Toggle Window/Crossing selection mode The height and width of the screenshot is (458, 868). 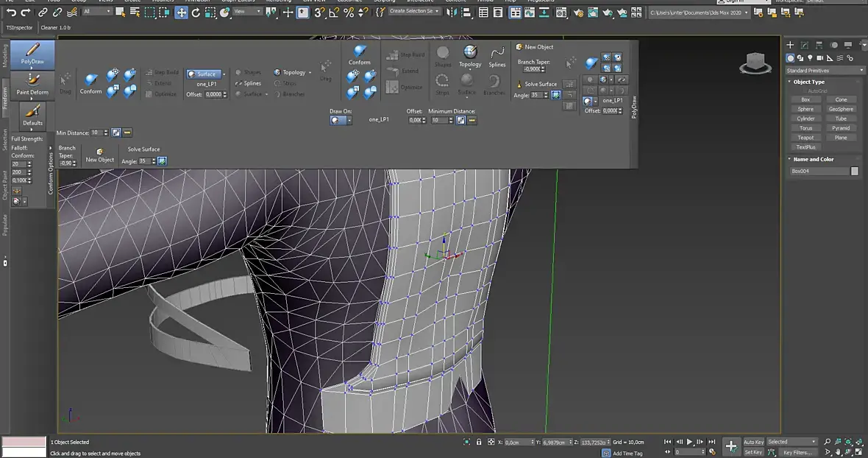coord(165,13)
